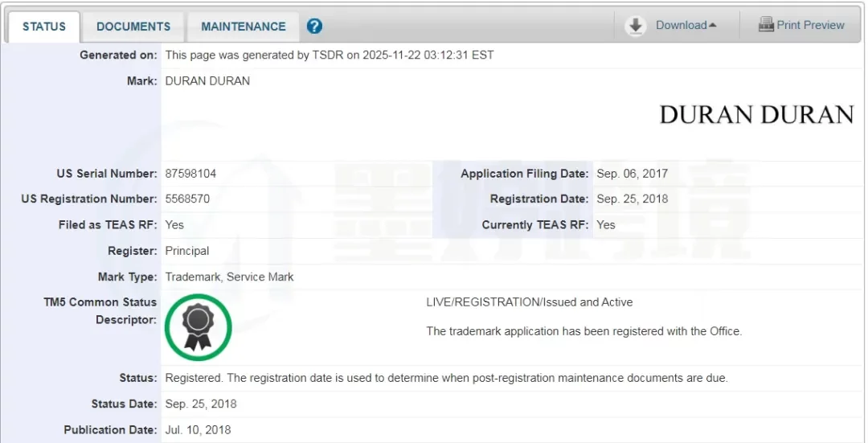868x443 pixels.
Task: Click the DURAN DURAN mark image
Action: (x=755, y=115)
